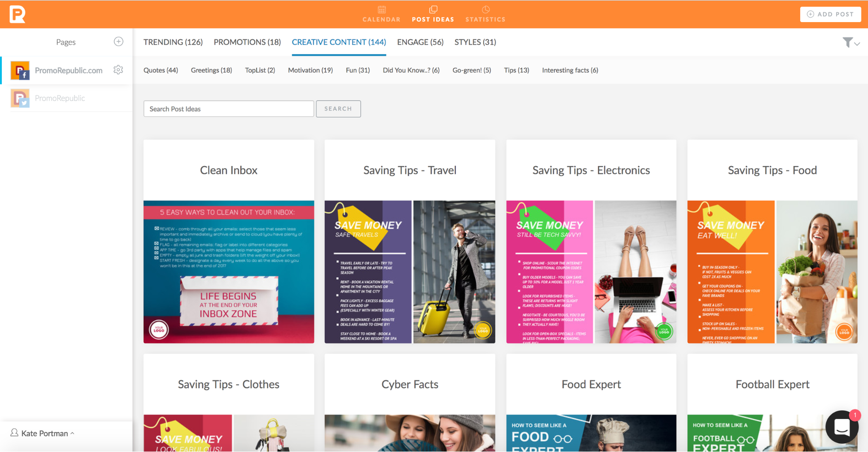Select the PromoRepublic Twitter page avatar
Viewport: 868px width, 452px height.
click(20, 98)
